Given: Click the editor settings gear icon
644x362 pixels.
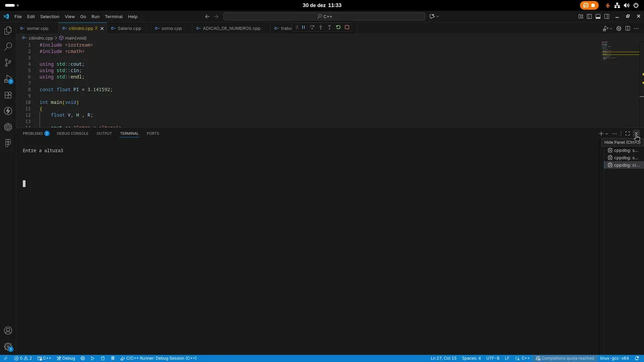Looking at the screenshot, I should tap(619, 28).
